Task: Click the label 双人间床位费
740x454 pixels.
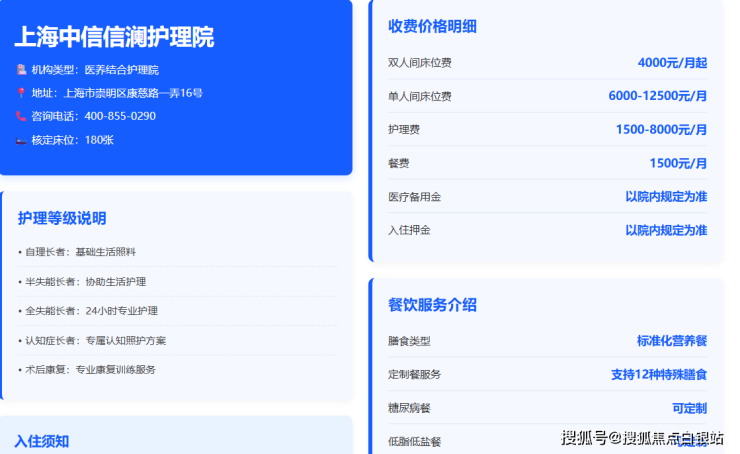Action: 420,63
